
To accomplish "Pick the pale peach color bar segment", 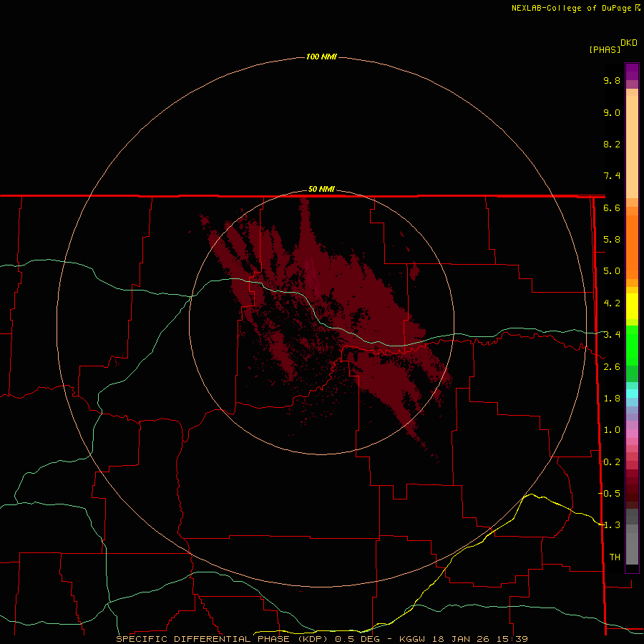I will coord(632,147).
